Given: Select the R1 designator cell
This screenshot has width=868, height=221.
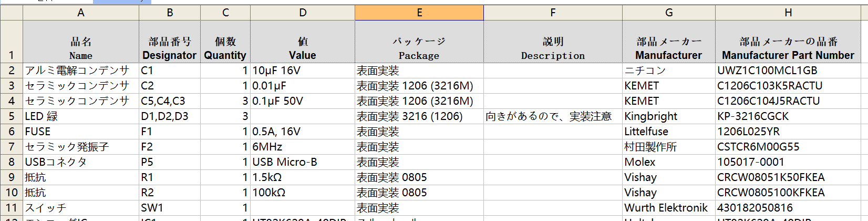Looking at the screenshot, I should [x=170, y=177].
